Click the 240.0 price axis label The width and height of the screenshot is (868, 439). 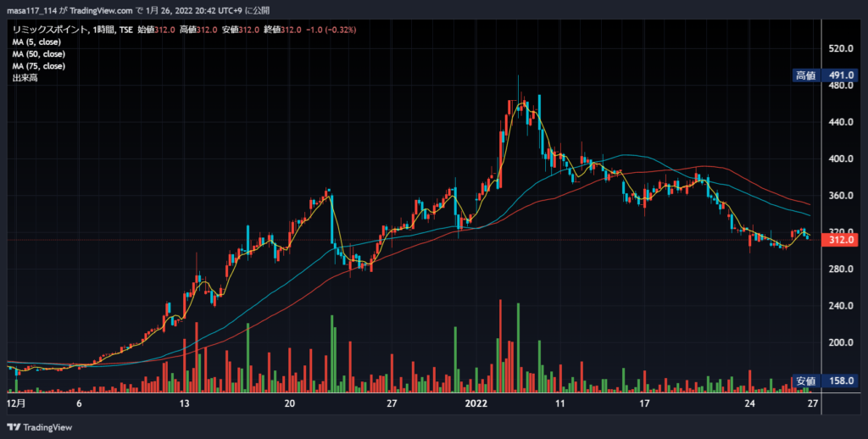point(841,306)
